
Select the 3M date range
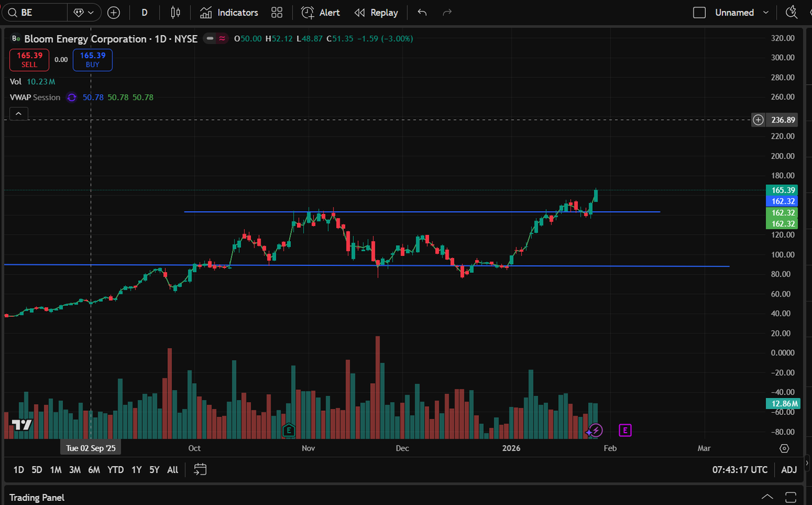tap(75, 469)
